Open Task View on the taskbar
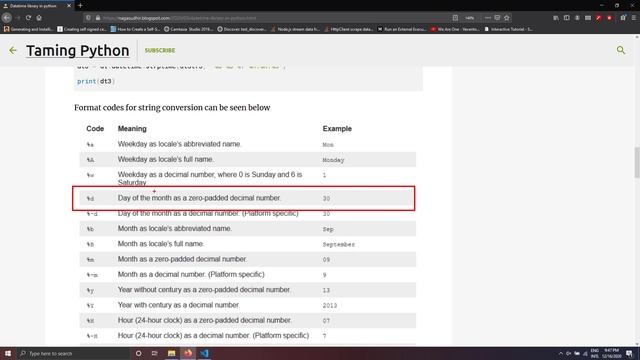The image size is (640, 360). click(x=155, y=353)
